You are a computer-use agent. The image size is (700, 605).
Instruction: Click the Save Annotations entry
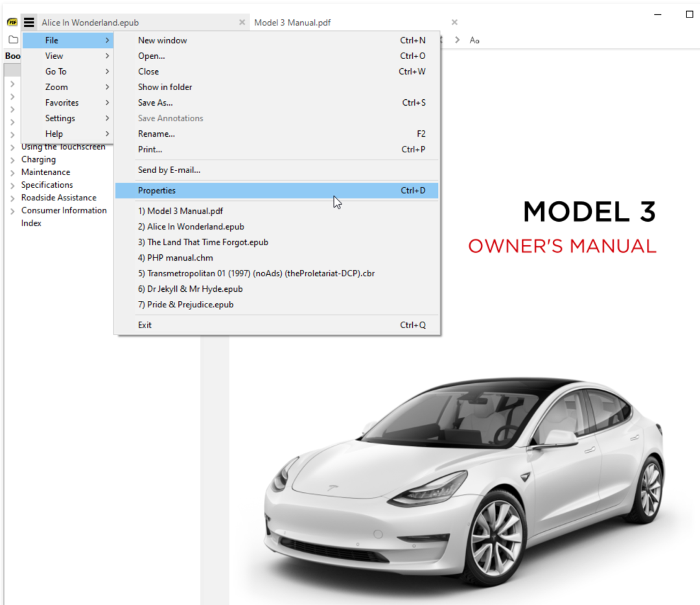click(277, 118)
